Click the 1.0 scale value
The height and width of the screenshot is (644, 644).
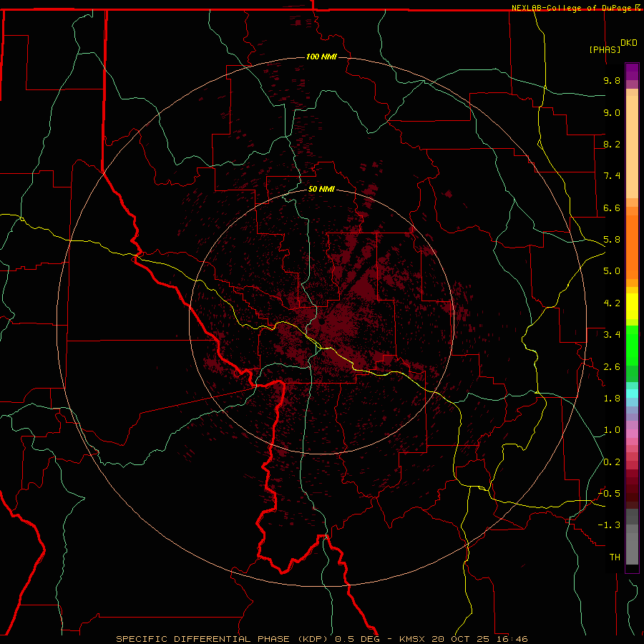(612, 430)
